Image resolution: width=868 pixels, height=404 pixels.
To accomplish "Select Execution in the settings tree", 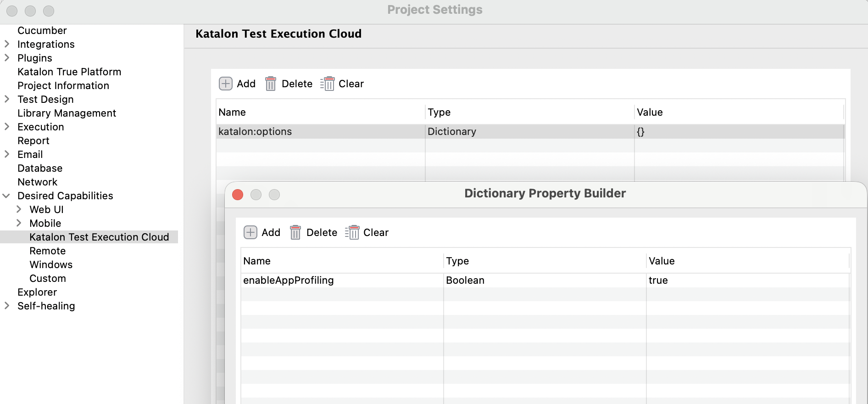I will pos(41,127).
